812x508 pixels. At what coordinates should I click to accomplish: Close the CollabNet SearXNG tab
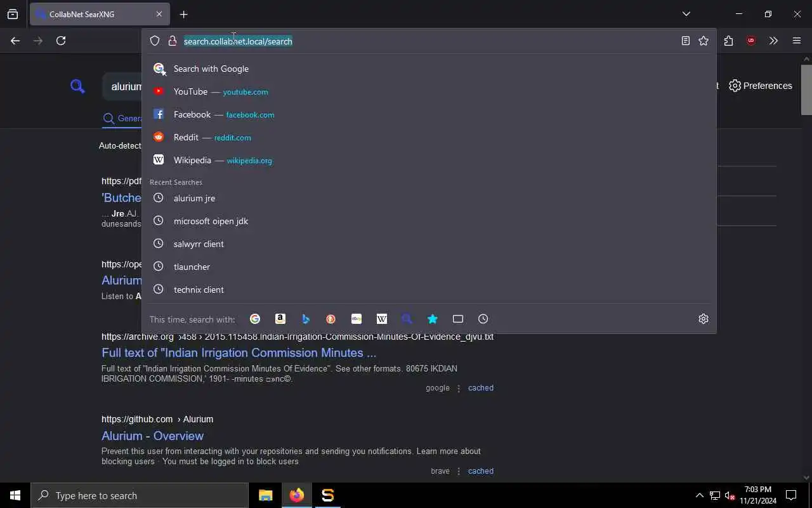click(x=159, y=14)
